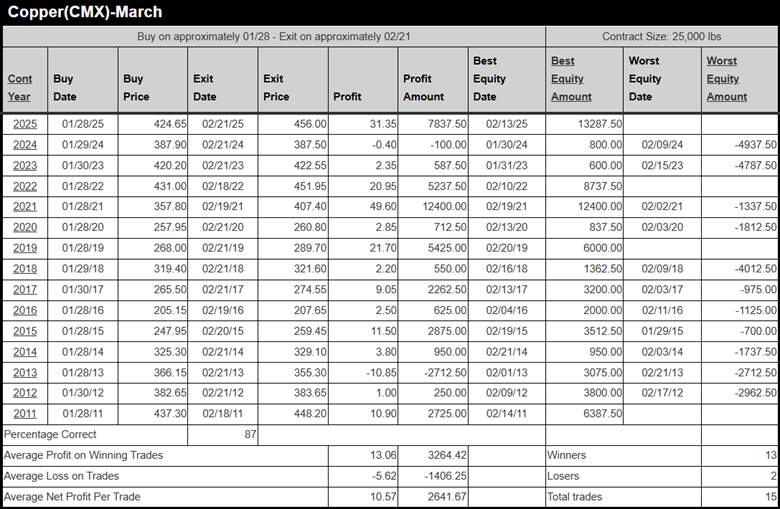
Task: Select profit 20.95 cell
Action: [363, 186]
